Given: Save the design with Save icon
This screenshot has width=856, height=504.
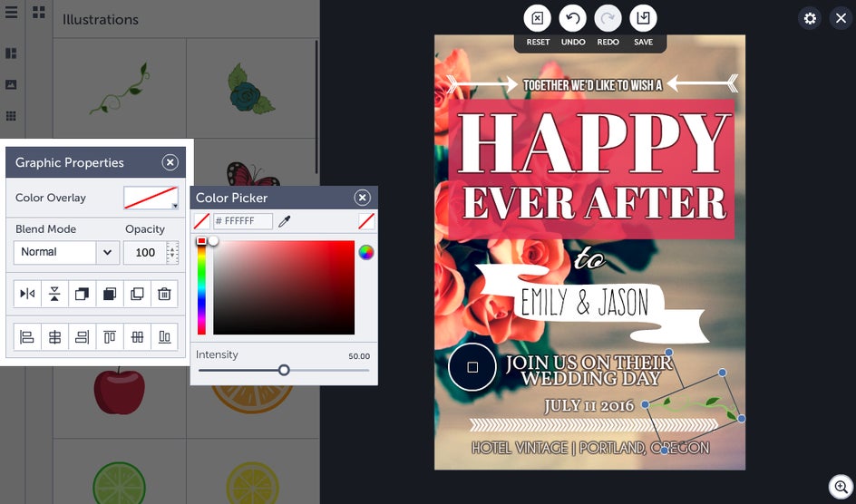Looking at the screenshot, I should (x=643, y=18).
